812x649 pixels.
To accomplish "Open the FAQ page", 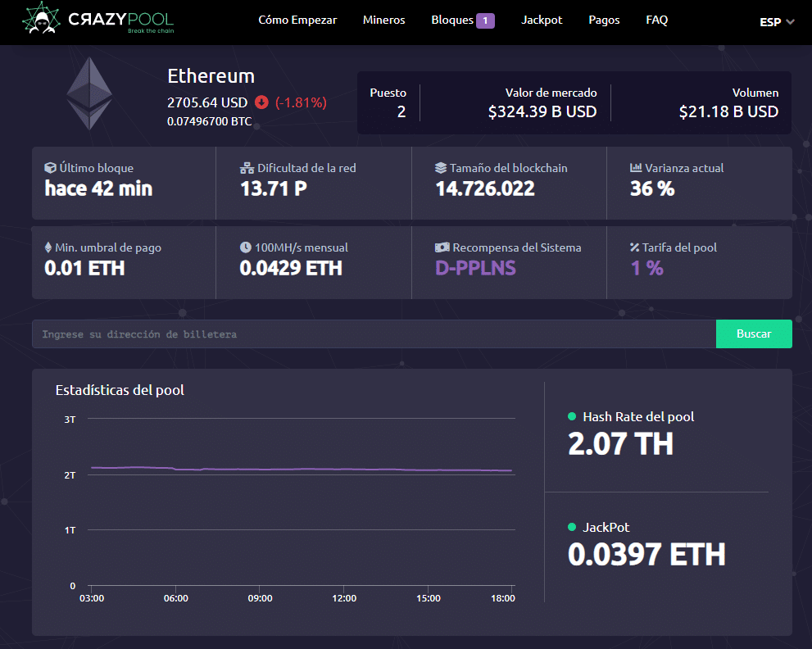I will [657, 20].
